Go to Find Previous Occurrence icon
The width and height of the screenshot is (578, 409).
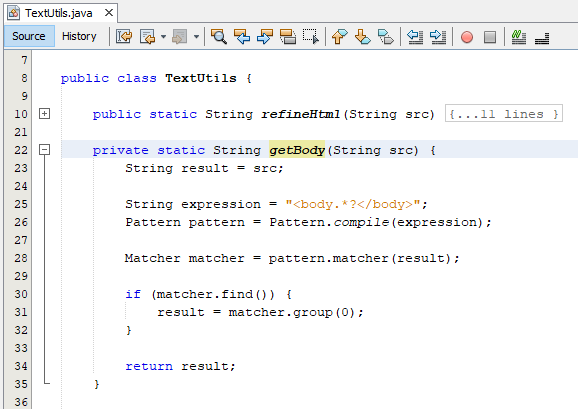[x=242, y=36]
